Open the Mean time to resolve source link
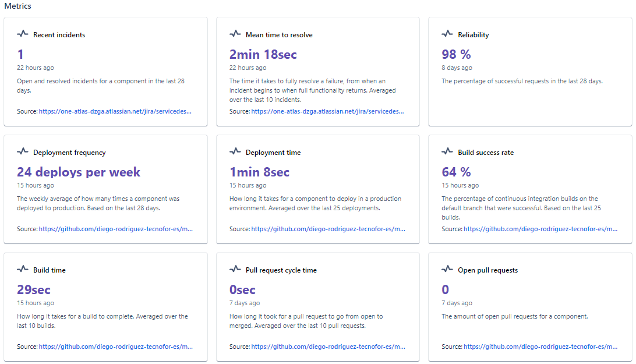 pos(327,111)
